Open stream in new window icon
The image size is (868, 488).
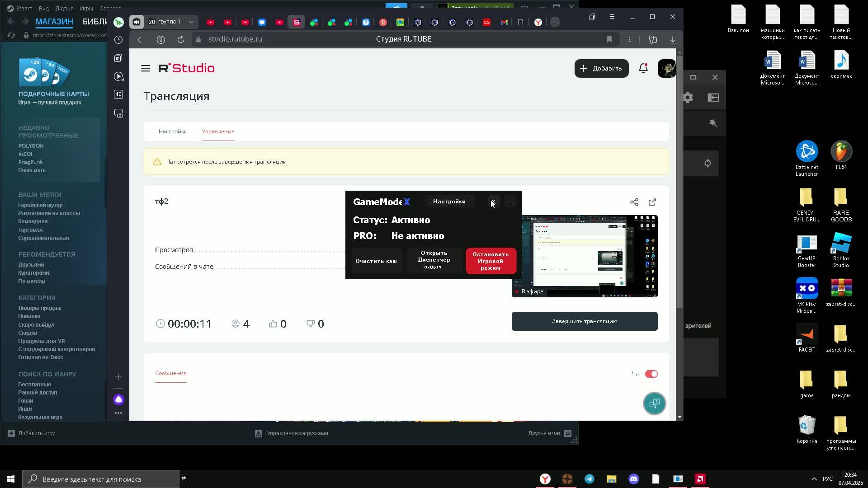(652, 202)
